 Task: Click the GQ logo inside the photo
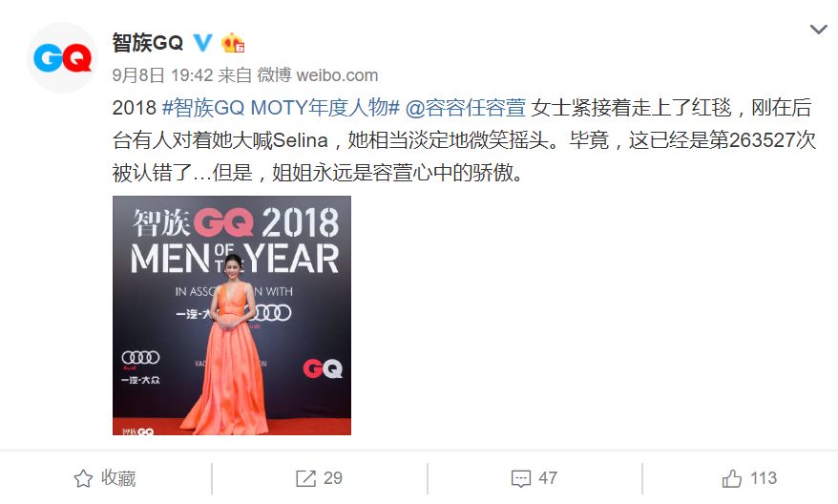pos(323,368)
